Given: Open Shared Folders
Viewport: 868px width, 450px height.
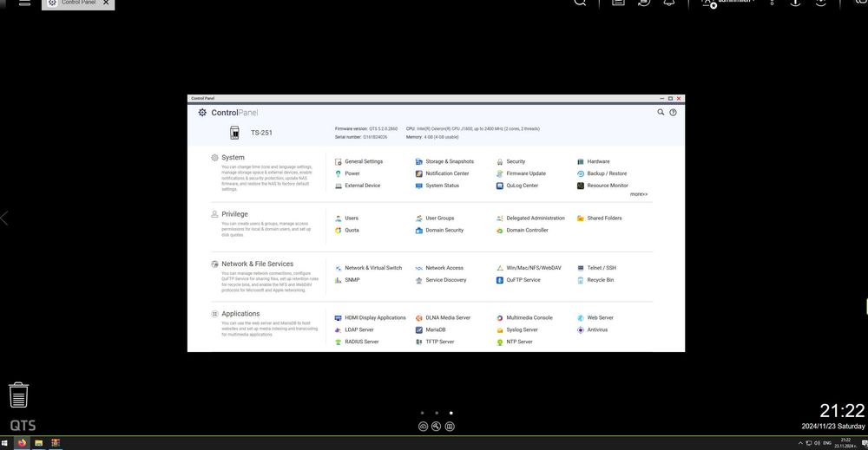Looking at the screenshot, I should point(600,218).
